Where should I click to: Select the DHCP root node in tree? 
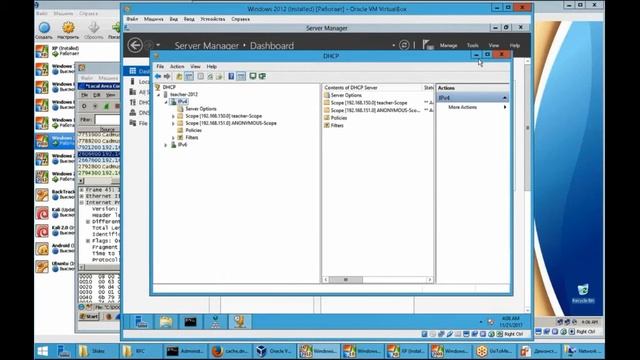point(169,87)
